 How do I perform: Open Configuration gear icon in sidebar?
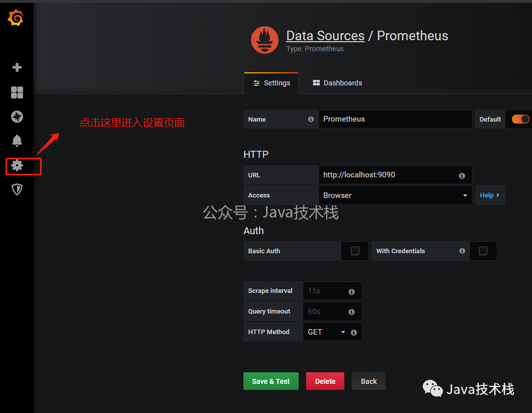17,165
